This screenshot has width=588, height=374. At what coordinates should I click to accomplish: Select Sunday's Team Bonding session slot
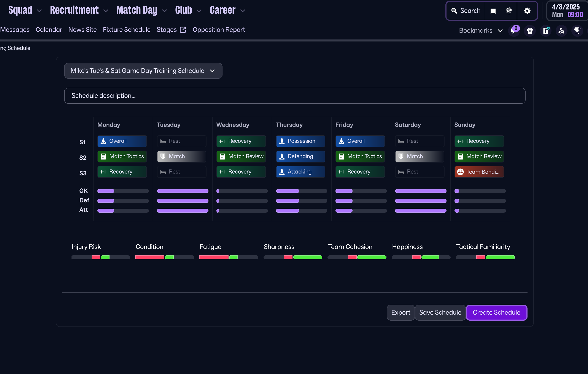coord(479,172)
